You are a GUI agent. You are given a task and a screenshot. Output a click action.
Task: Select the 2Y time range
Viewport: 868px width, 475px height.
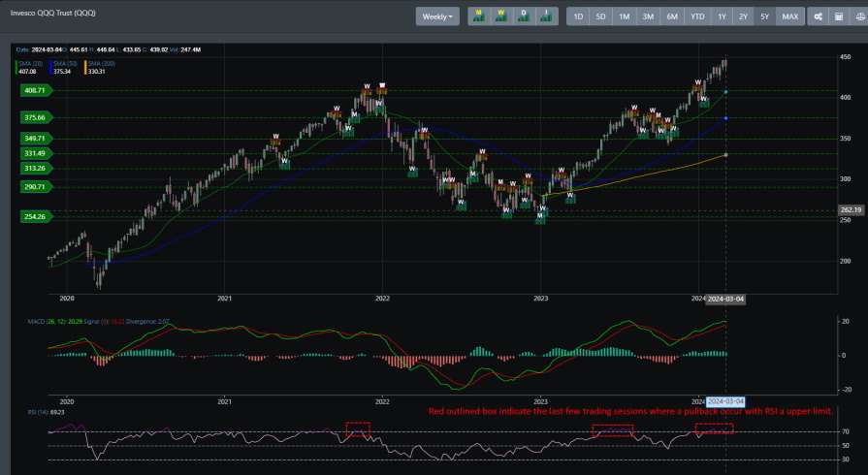(x=744, y=16)
